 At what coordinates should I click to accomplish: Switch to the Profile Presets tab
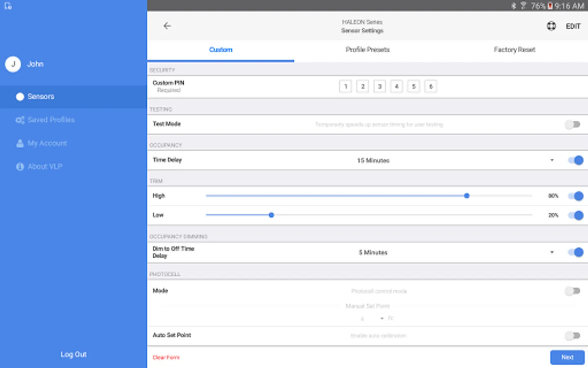coord(367,50)
